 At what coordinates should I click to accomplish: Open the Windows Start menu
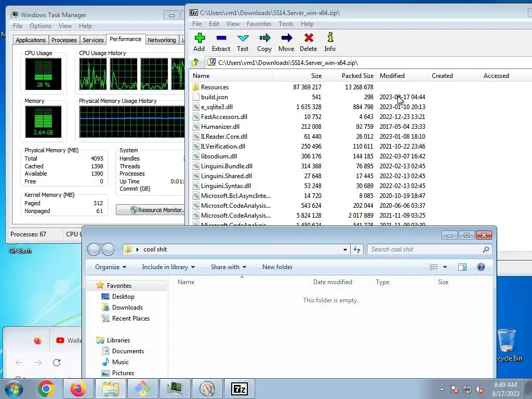14,389
